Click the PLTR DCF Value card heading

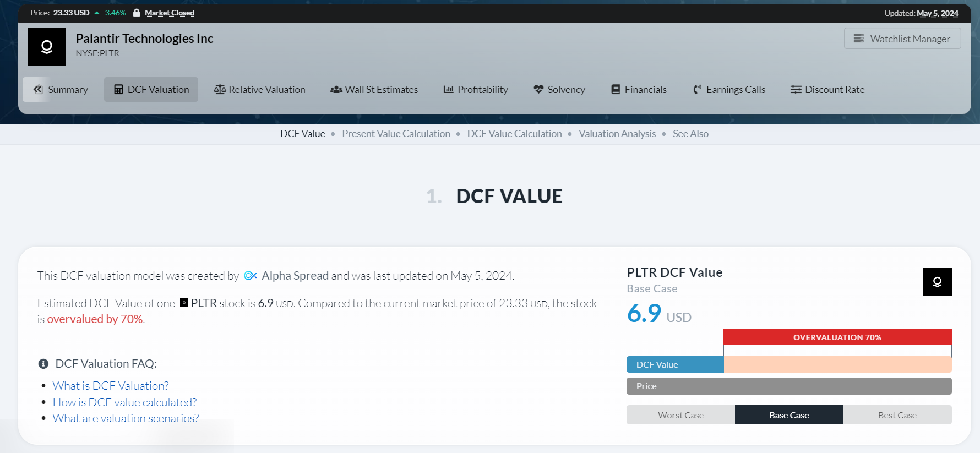(x=674, y=272)
